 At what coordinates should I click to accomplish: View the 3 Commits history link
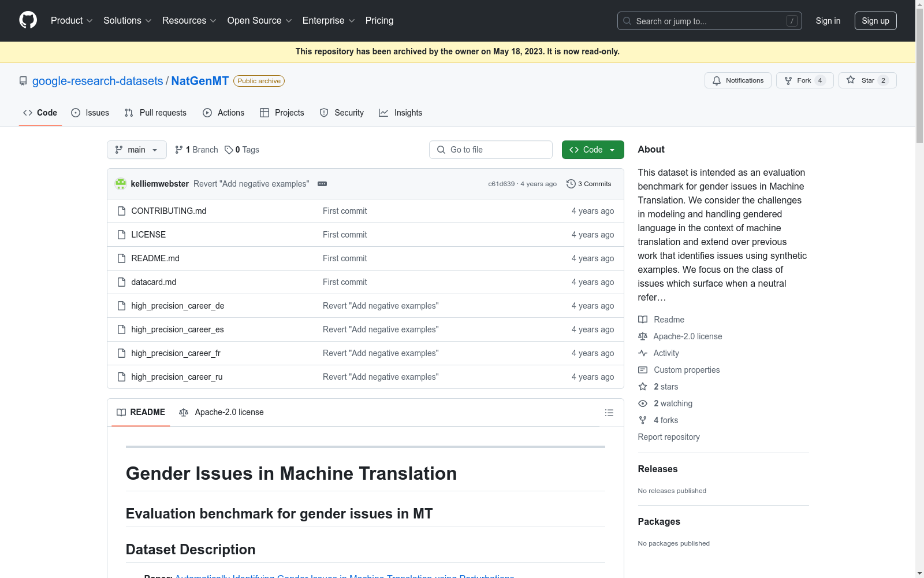[589, 184]
